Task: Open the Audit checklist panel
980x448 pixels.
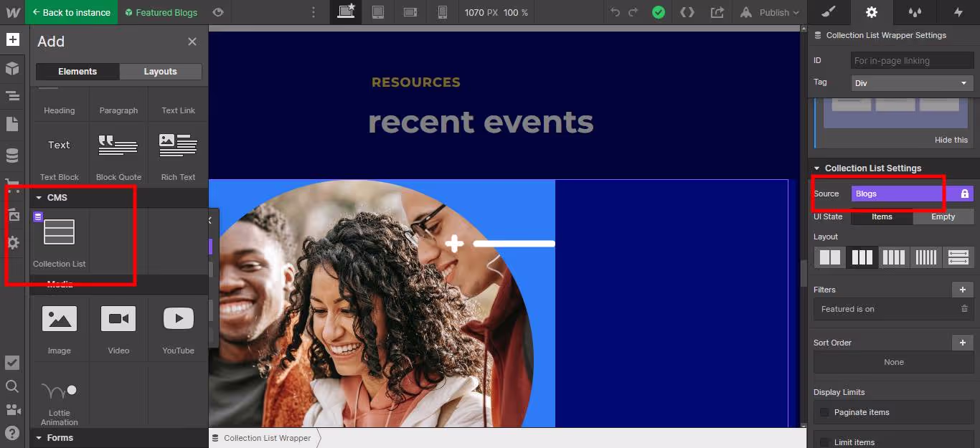Action: [12, 363]
